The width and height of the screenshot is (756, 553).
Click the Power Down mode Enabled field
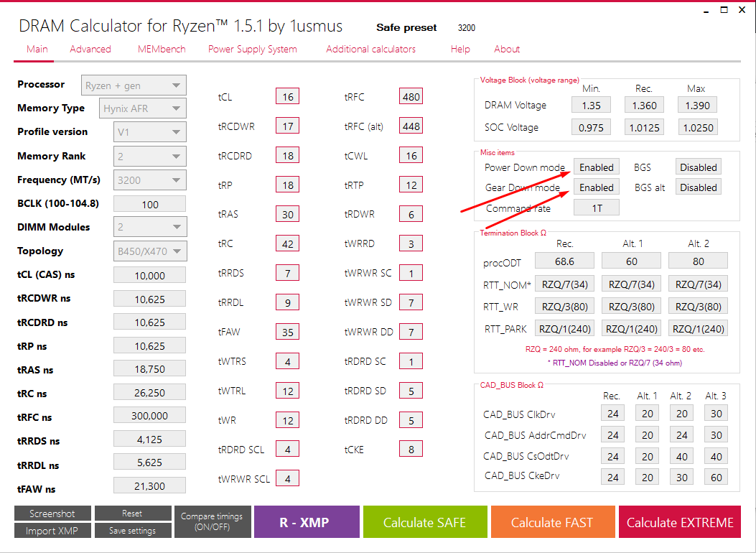click(597, 167)
